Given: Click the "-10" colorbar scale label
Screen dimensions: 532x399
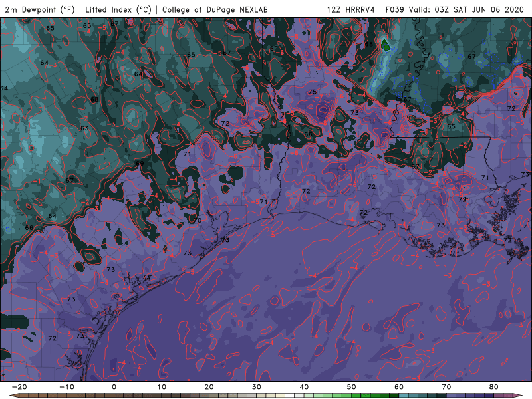Looking at the screenshot, I should click(66, 387).
